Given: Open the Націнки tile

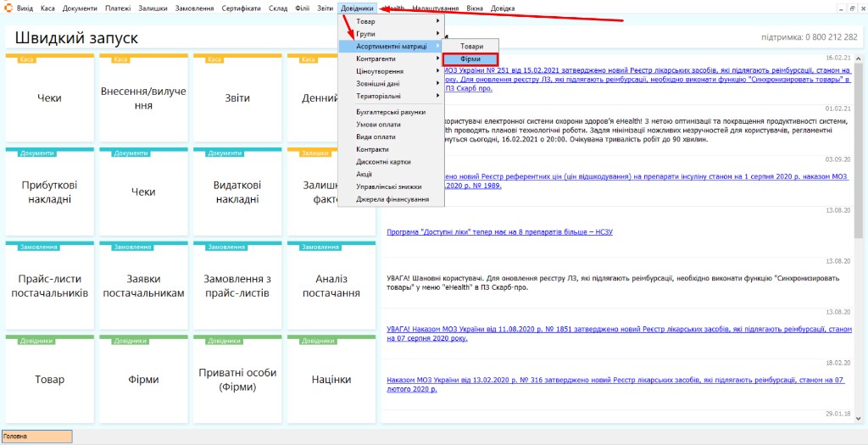Looking at the screenshot, I should [331, 380].
